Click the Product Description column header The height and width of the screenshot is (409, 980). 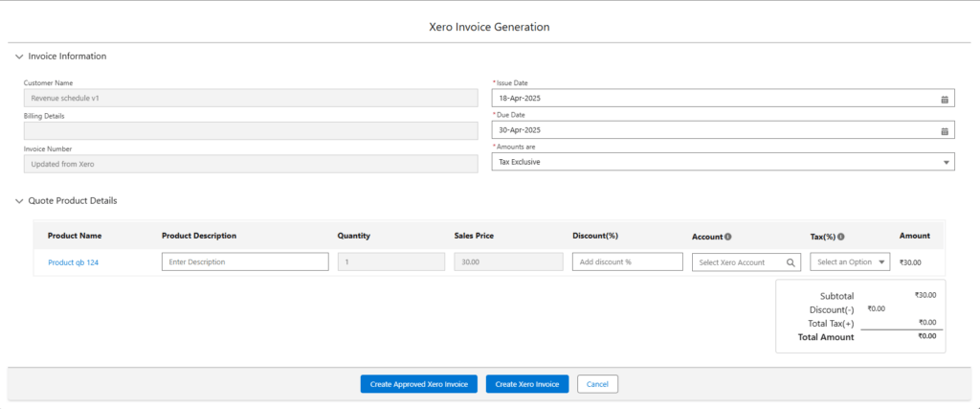point(199,236)
